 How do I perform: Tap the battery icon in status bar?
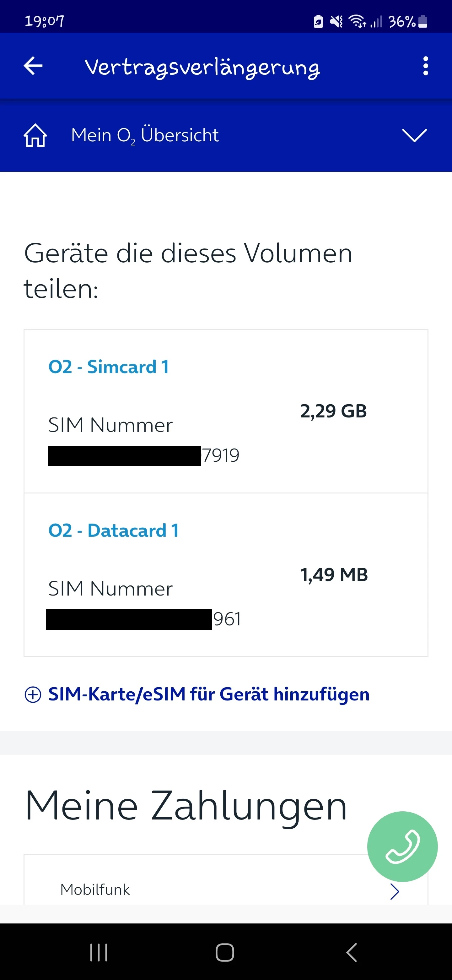423,21
